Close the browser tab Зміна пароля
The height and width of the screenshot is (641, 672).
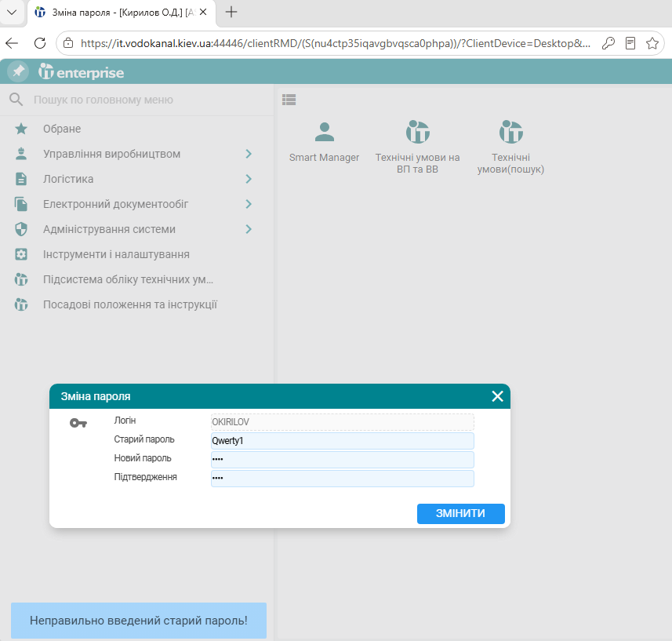pos(203,12)
